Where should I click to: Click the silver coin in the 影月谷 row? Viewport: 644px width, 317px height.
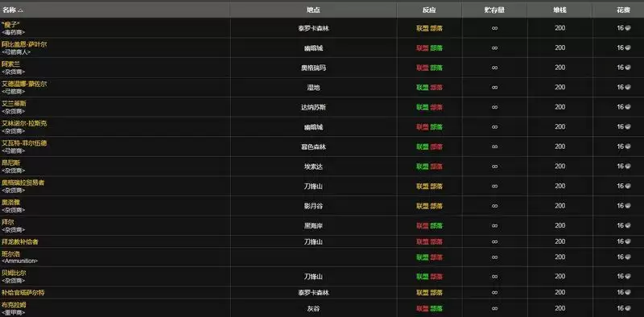tap(628, 206)
